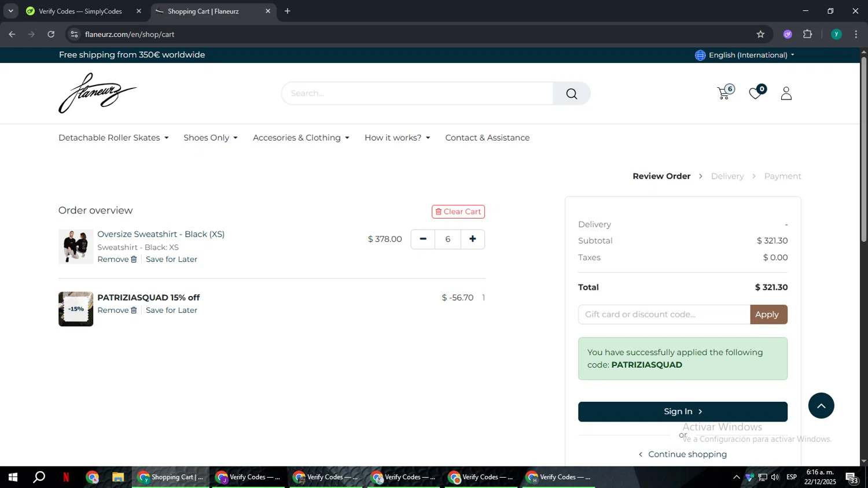The image size is (868, 488).
Task: Open the Chrome profile avatar
Action: click(x=836, y=34)
